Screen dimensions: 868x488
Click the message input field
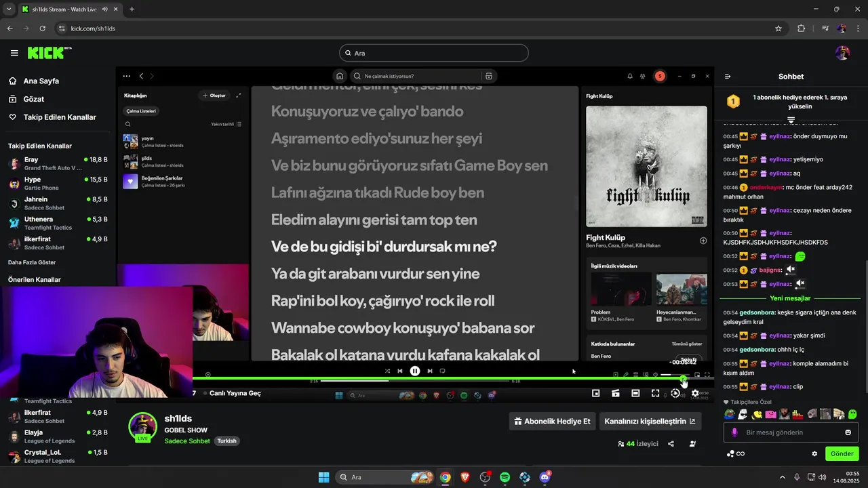[x=791, y=432]
